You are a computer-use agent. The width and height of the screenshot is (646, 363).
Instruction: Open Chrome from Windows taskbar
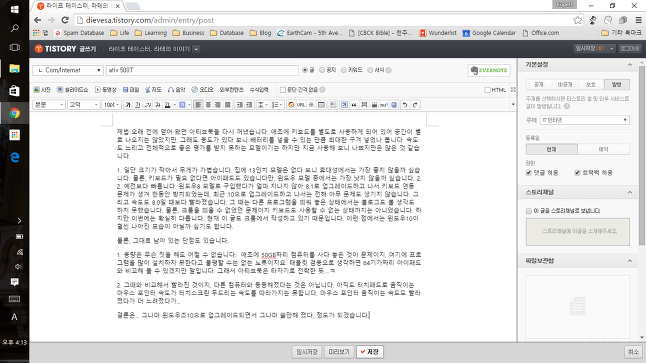[x=14, y=113]
